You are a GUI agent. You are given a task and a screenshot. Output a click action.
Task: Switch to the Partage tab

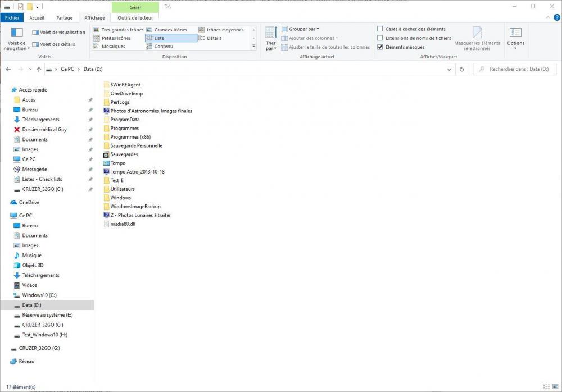tap(64, 17)
